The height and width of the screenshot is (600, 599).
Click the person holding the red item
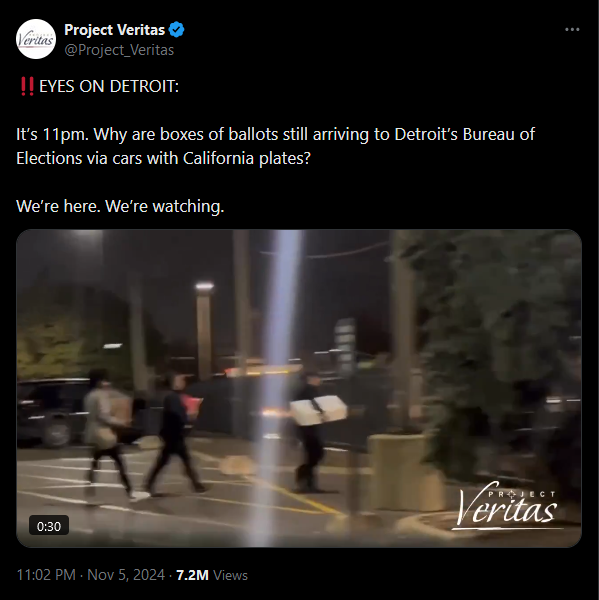[175, 433]
